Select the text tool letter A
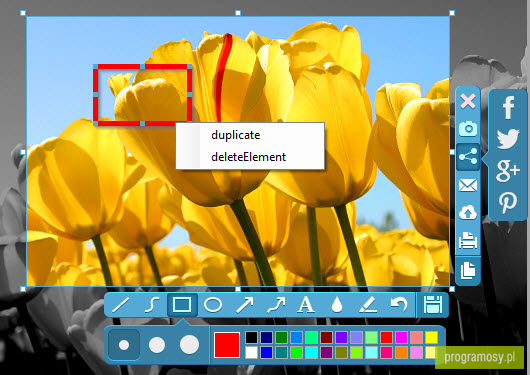The image size is (530, 375). (x=306, y=305)
